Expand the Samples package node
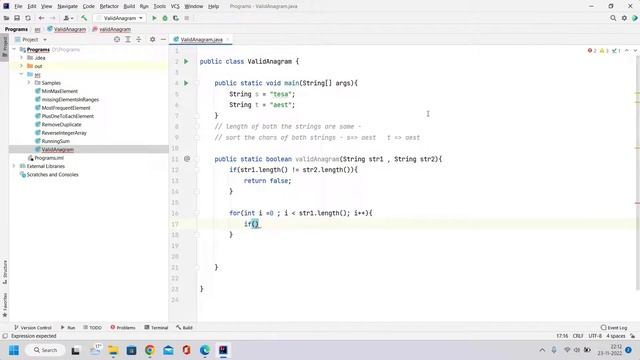This screenshot has width=640, height=360. pyautogui.click(x=29, y=82)
